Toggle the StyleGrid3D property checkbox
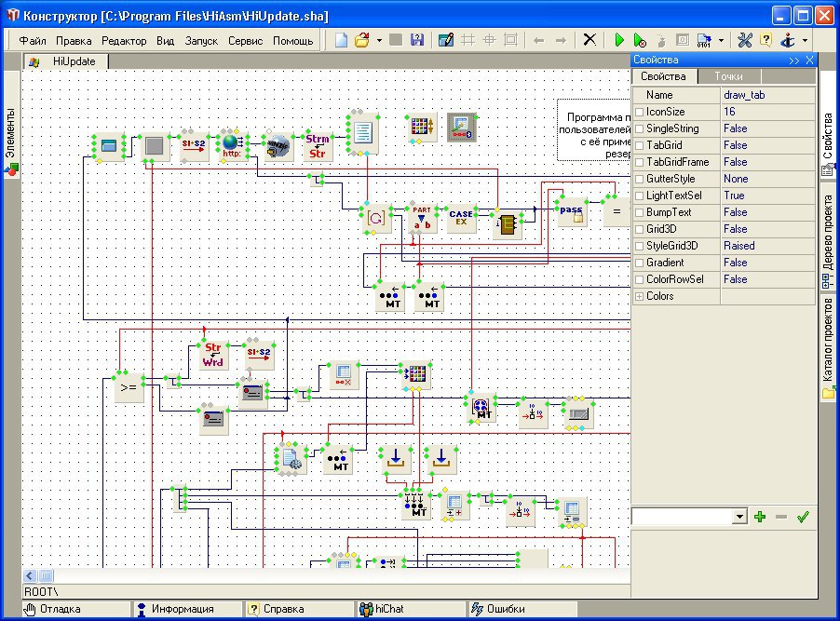840x621 pixels. (639, 246)
